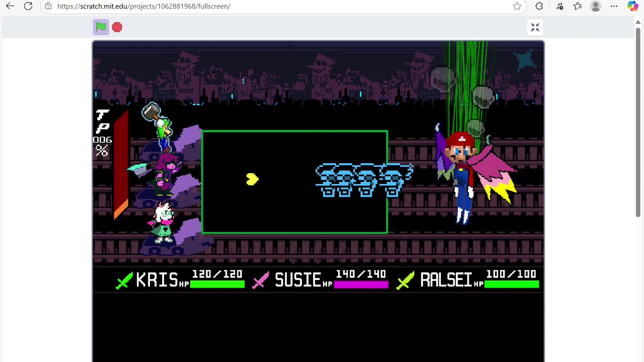Open browser extensions puzzle icon
The width and height of the screenshot is (644, 362).
pyautogui.click(x=539, y=6)
